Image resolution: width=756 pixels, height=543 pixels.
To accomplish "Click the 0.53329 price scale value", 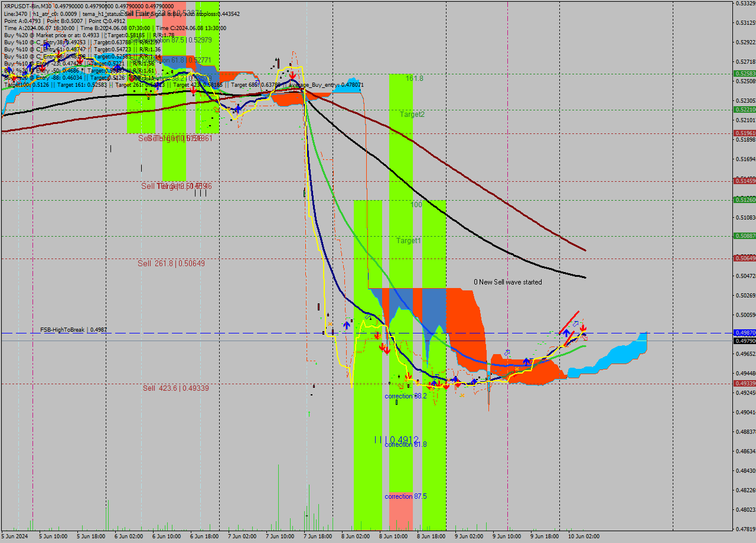I will 745,4.
